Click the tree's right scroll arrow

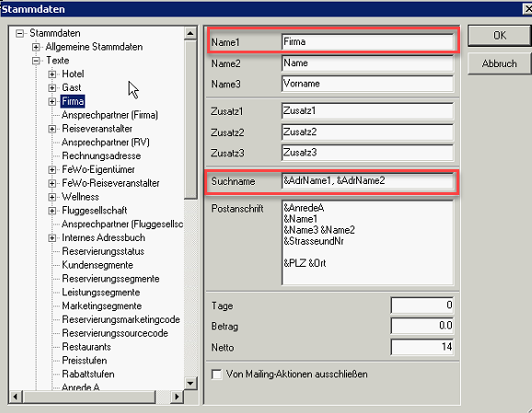[177, 396]
